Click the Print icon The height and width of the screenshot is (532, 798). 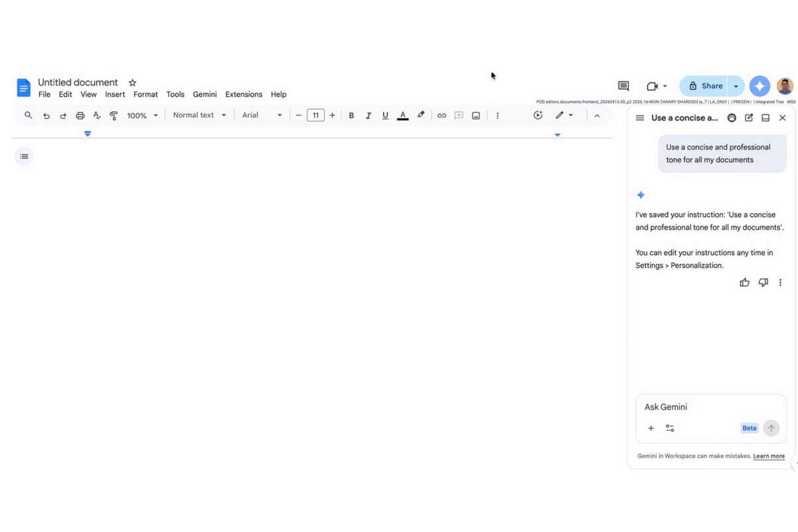click(x=80, y=116)
